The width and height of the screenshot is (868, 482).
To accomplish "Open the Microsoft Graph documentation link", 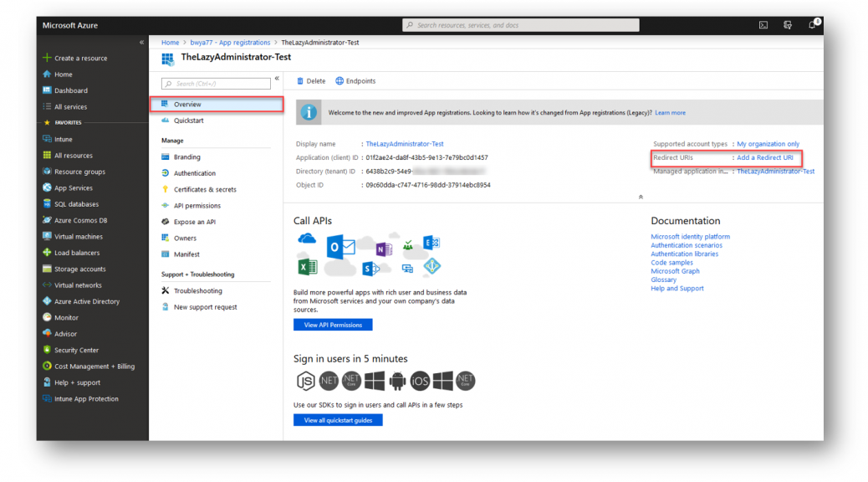I will tap(675, 271).
